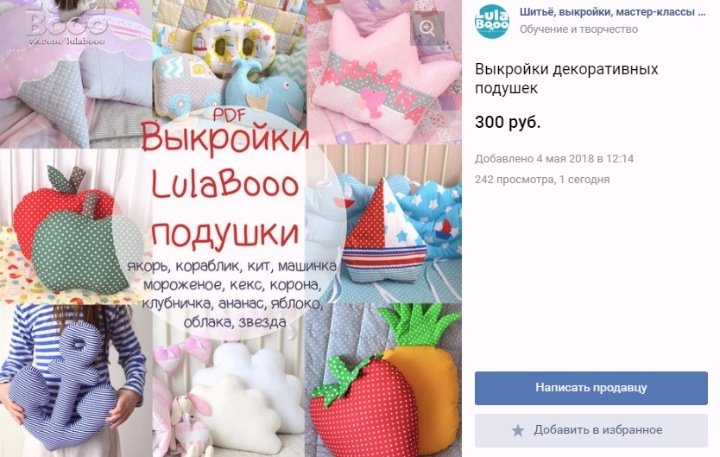Click the 300 руб. price label
The width and height of the screenshot is (720, 457).
[x=507, y=123]
